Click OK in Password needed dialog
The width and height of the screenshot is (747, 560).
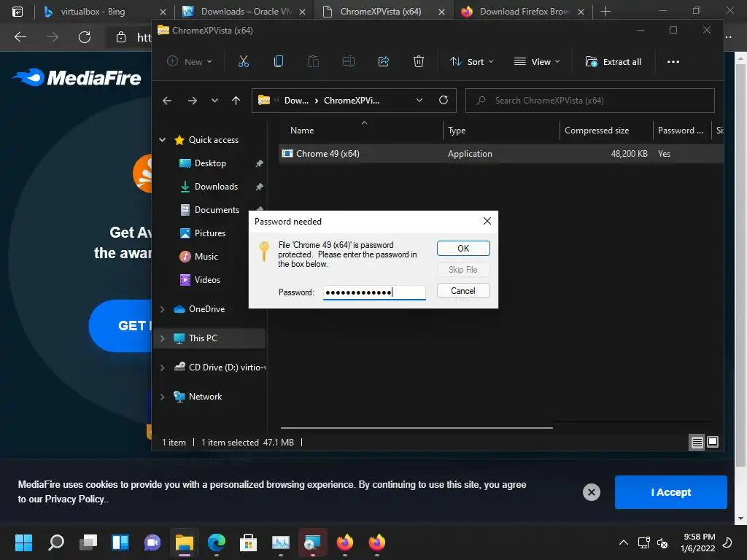point(463,249)
